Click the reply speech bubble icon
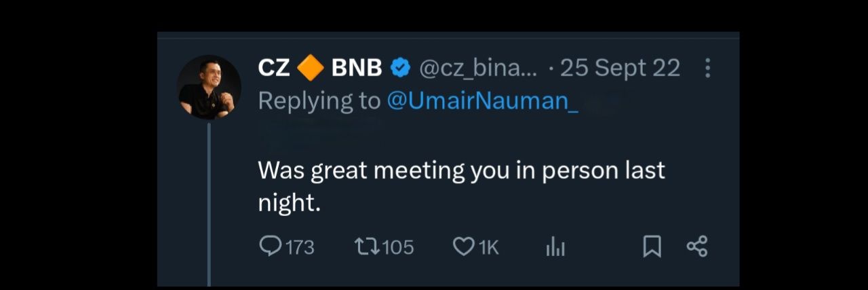 [x=270, y=246]
